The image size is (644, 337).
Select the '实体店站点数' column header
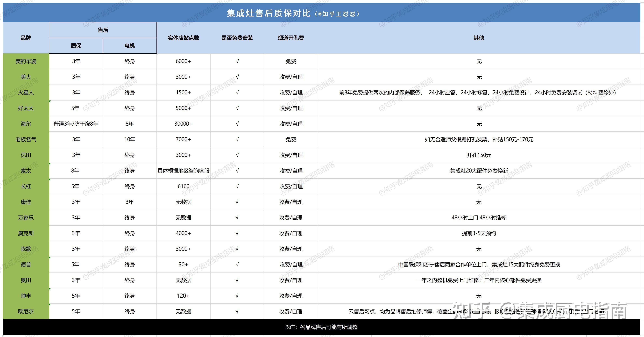tap(184, 38)
